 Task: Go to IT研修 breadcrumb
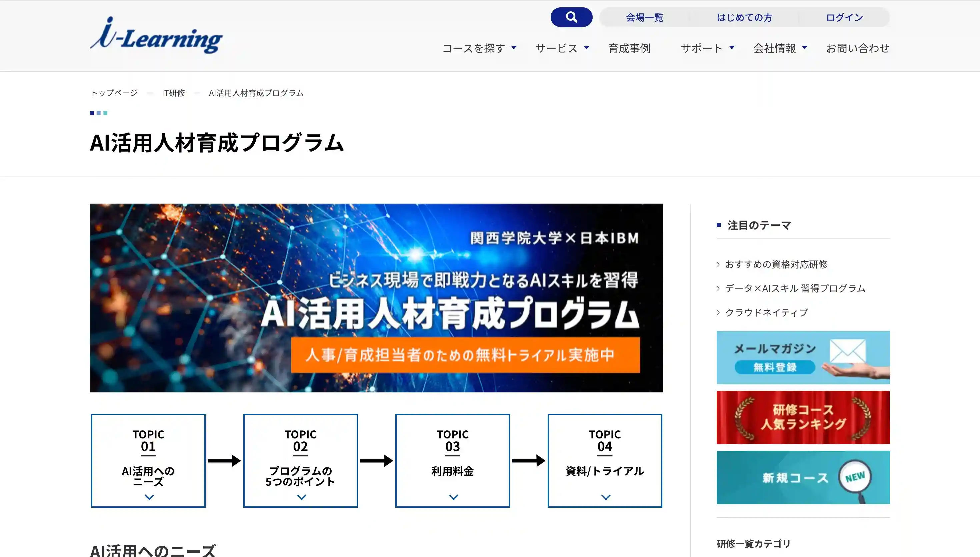(x=173, y=93)
